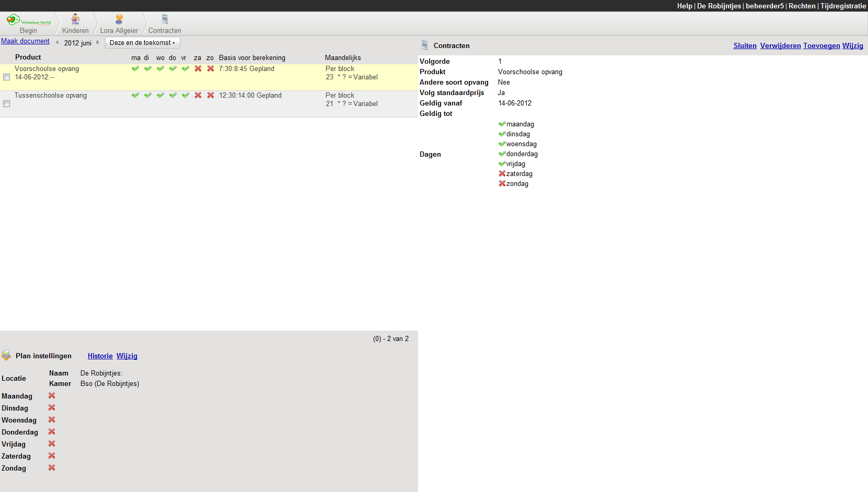Click Verwijderen link in Contracten panel

(x=780, y=46)
